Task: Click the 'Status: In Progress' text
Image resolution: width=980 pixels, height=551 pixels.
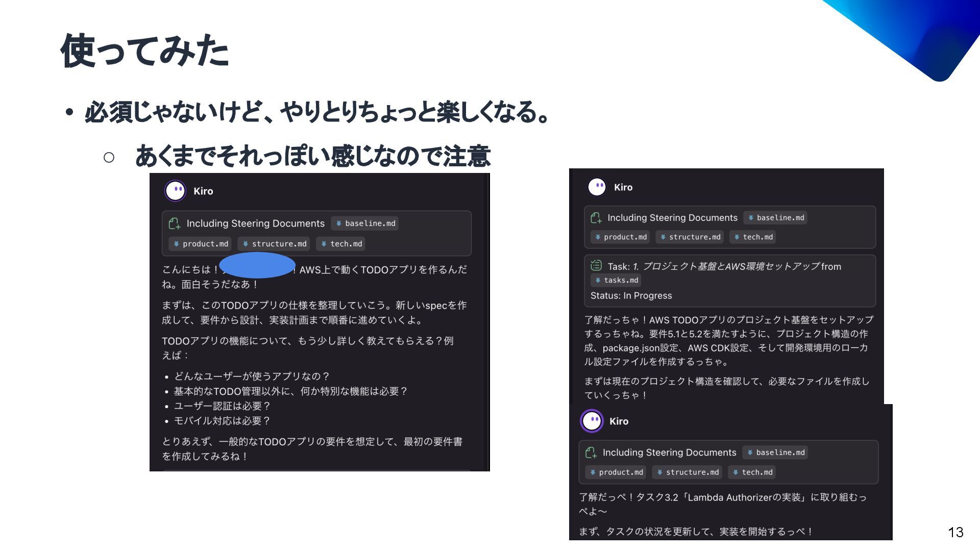Action: [x=631, y=296]
